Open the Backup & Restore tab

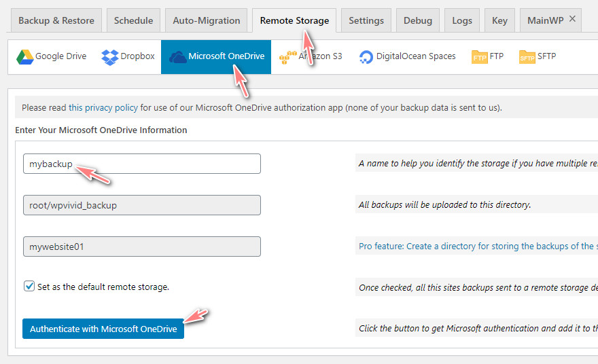coord(56,20)
